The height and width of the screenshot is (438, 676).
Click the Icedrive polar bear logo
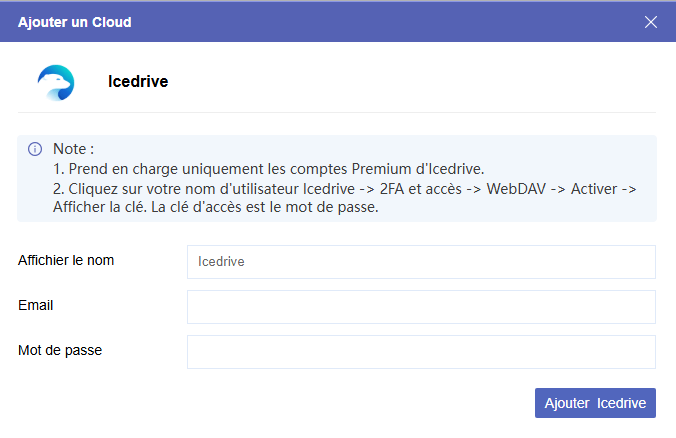[56, 82]
